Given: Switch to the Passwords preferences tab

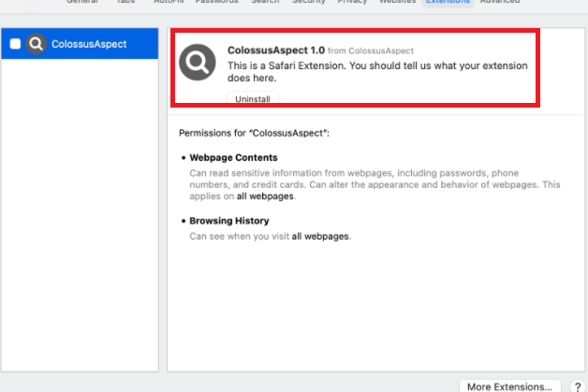Looking at the screenshot, I should pyautogui.click(x=216, y=2).
